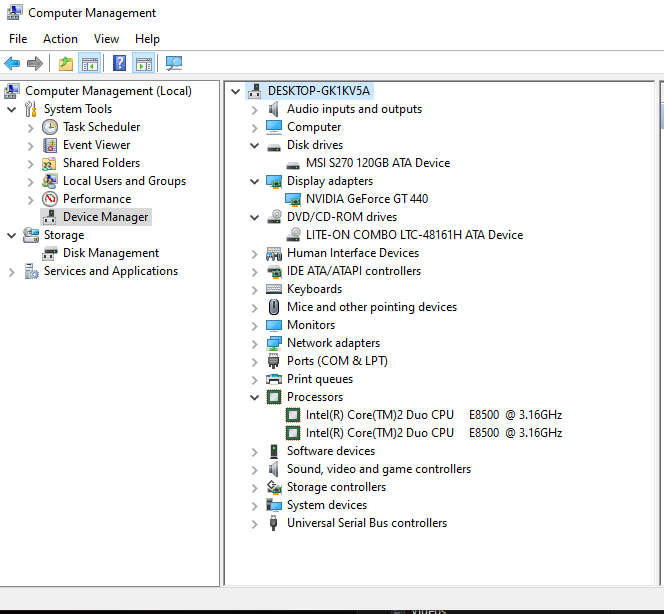Click the Scan for hardware changes monitor icon
The image size is (664, 614).
tap(174, 64)
